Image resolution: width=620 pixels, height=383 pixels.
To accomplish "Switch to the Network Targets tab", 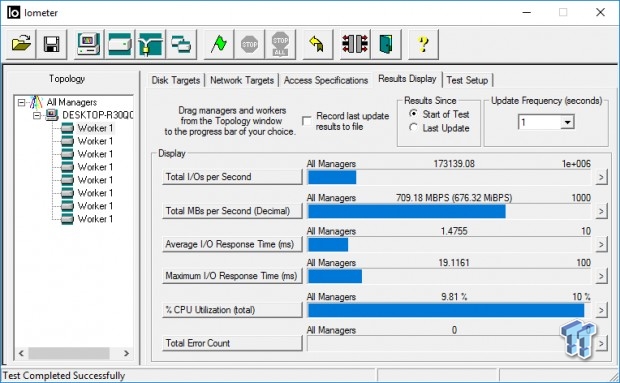I will click(x=242, y=80).
